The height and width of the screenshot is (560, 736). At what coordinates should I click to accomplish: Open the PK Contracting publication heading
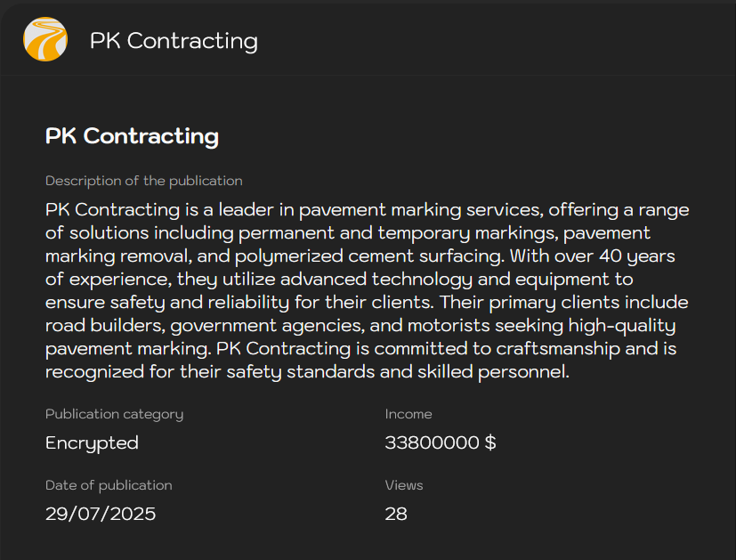pyautogui.click(x=132, y=136)
